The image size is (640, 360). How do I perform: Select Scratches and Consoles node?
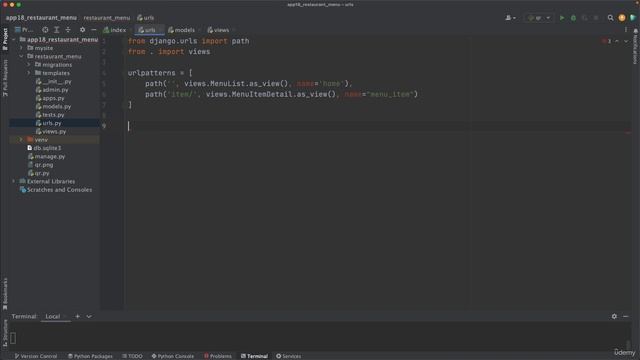pyautogui.click(x=56, y=190)
